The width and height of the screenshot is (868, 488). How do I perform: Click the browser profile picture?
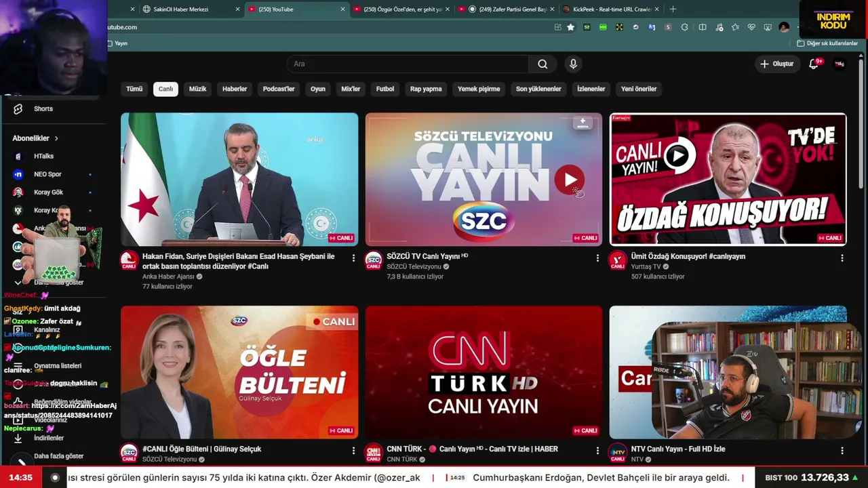pos(784,27)
